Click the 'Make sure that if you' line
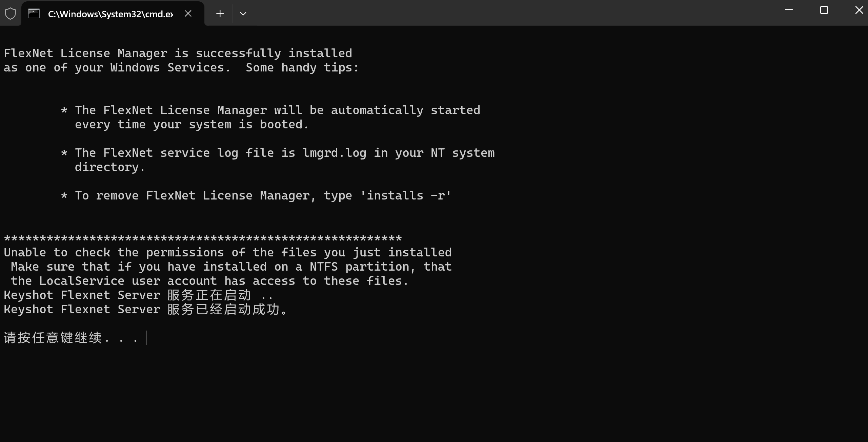The image size is (868, 442). (231, 267)
